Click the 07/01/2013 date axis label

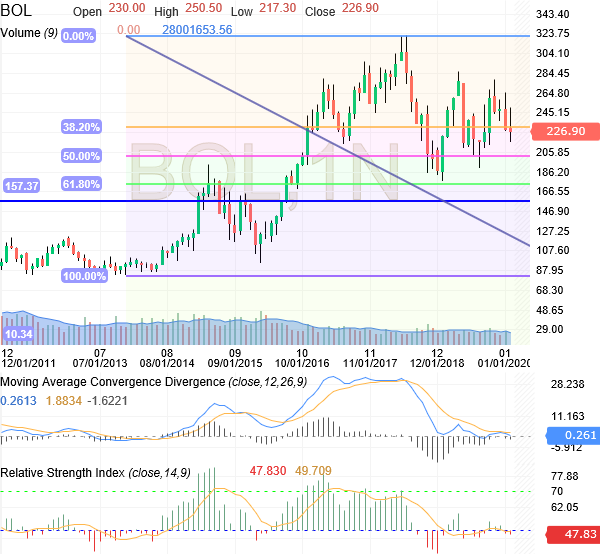click(x=100, y=363)
